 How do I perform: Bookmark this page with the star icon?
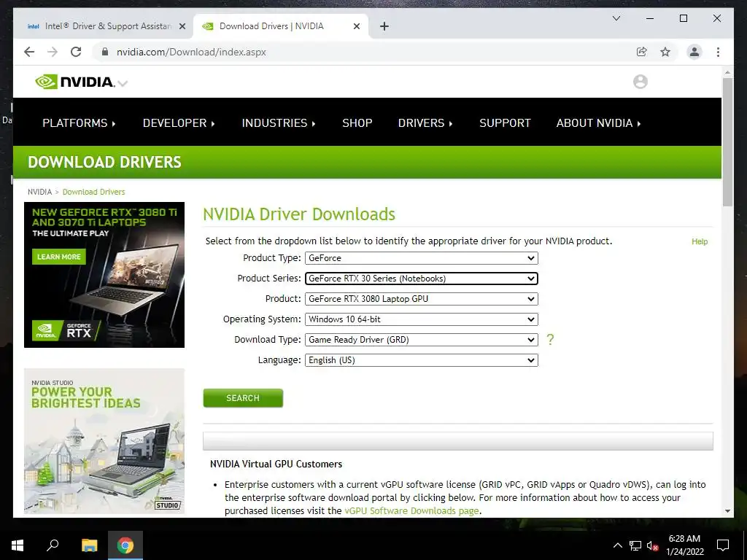point(665,52)
